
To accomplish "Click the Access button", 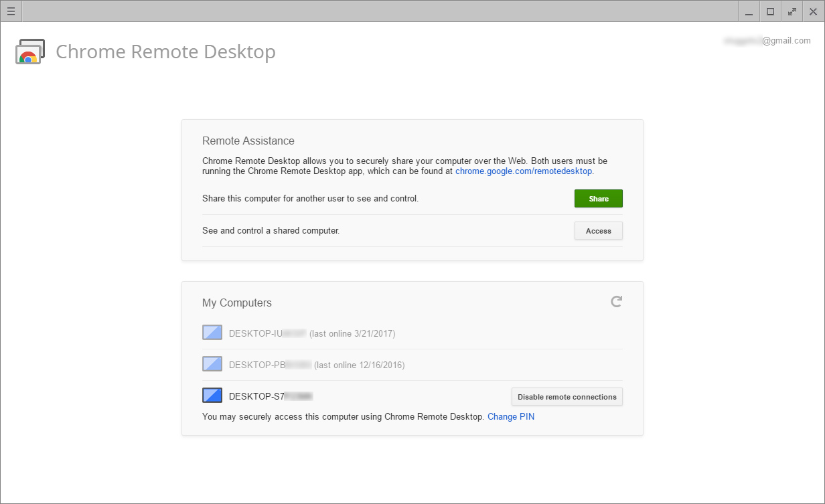I will 598,231.
